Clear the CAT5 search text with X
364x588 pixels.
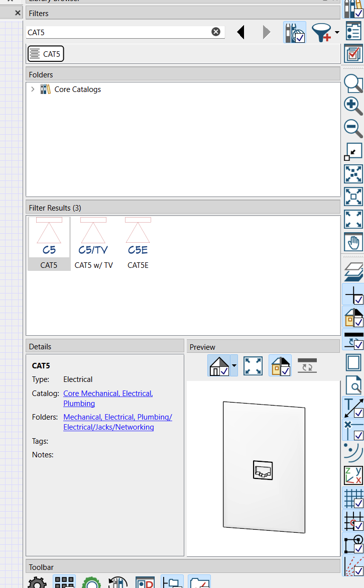[216, 32]
